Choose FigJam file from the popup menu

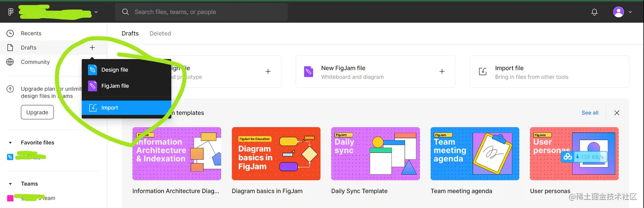pyautogui.click(x=126, y=86)
